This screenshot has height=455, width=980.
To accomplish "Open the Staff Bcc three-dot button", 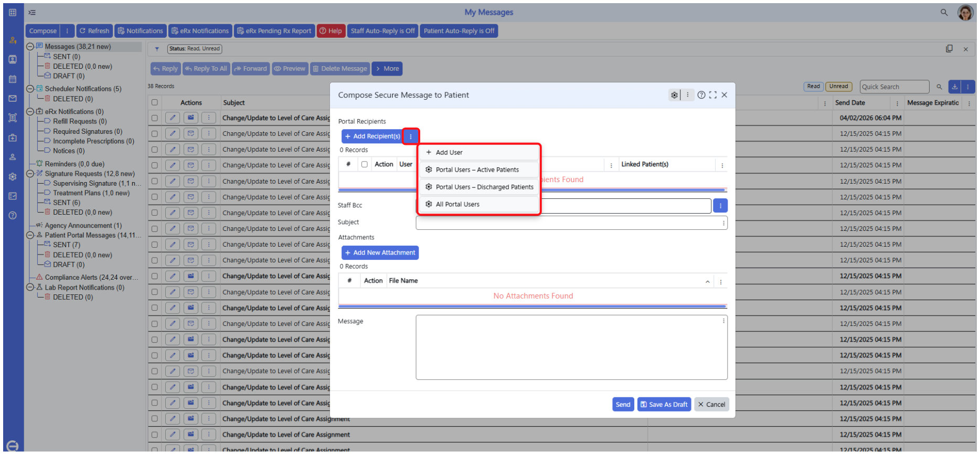I will tap(720, 206).
